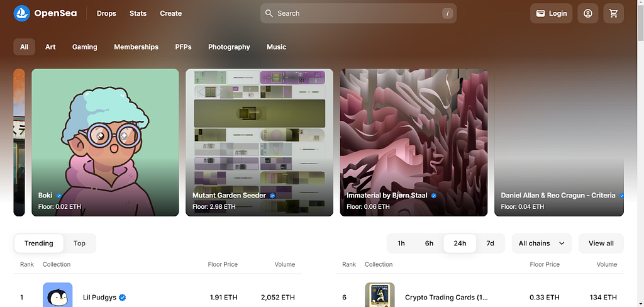
Task: Click the Lil Pudgys penguin avatar
Action: [x=57, y=294]
